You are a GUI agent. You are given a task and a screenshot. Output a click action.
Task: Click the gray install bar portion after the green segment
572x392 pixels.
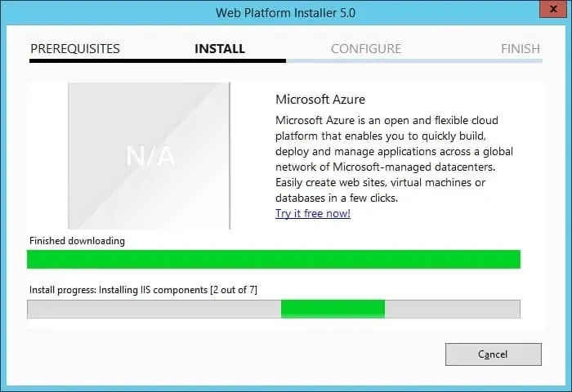[x=453, y=309]
